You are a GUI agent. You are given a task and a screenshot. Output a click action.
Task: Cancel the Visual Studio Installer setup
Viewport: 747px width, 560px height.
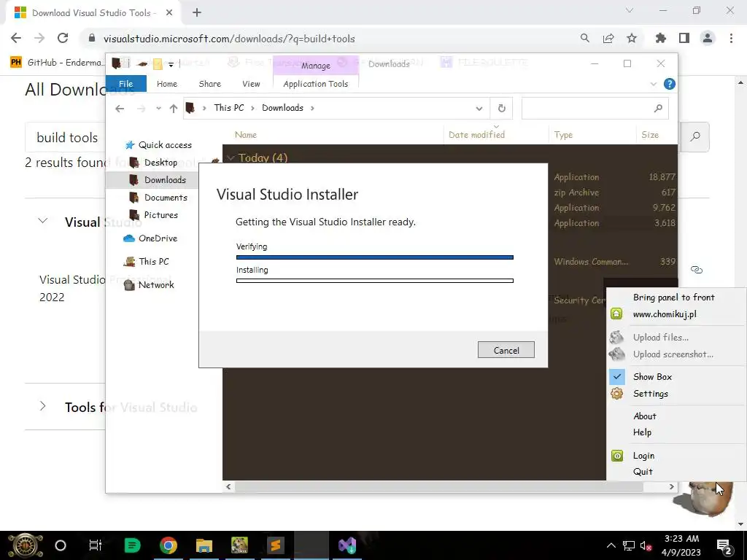click(x=506, y=350)
